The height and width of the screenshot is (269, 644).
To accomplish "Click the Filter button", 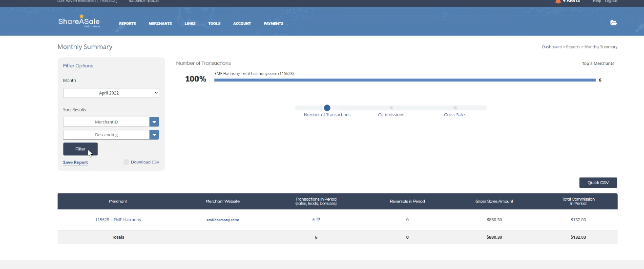I will click(81, 149).
